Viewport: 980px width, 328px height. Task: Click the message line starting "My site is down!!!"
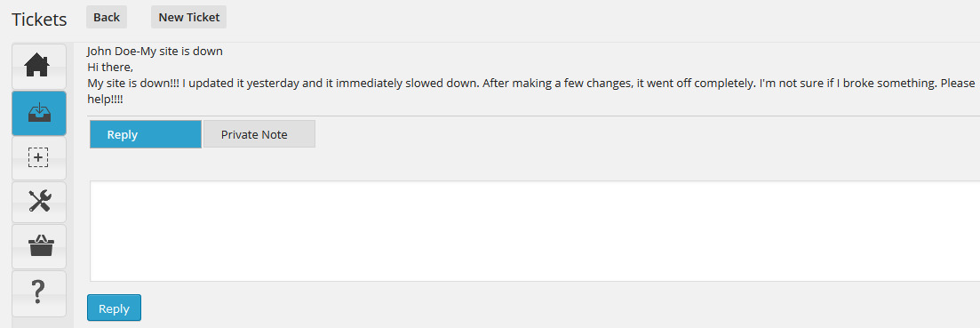point(530,83)
